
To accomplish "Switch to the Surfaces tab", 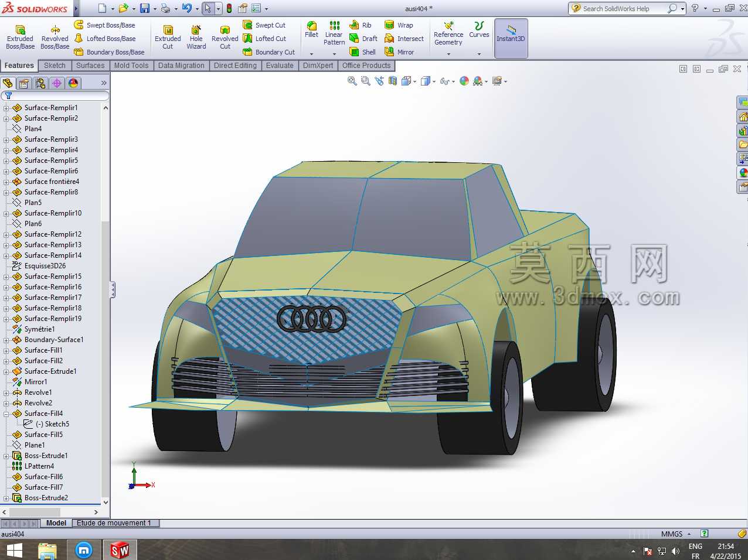I will point(90,66).
